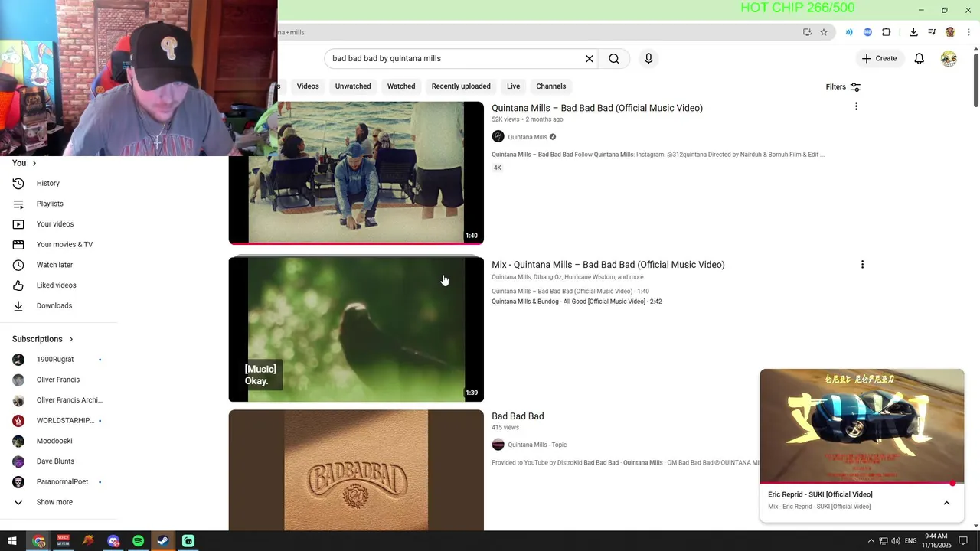This screenshot has width=980, height=551.
Task: Open the Chrome three-dot menu
Action: (x=969, y=32)
